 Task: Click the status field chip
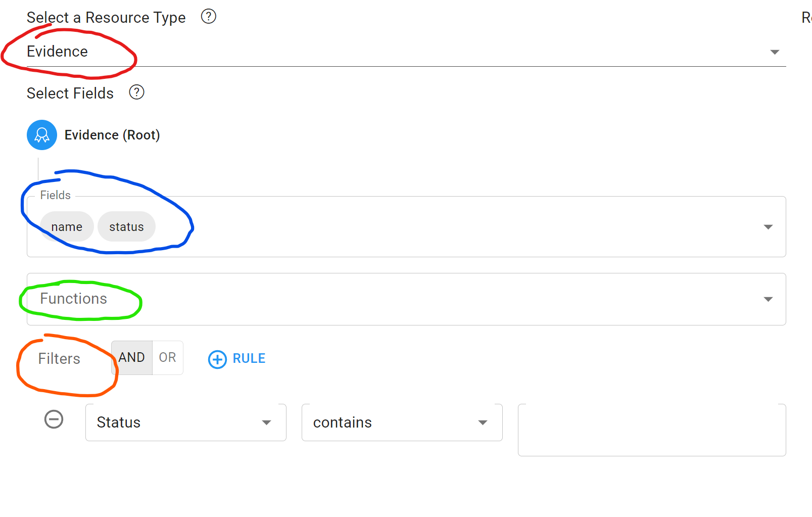(x=126, y=227)
